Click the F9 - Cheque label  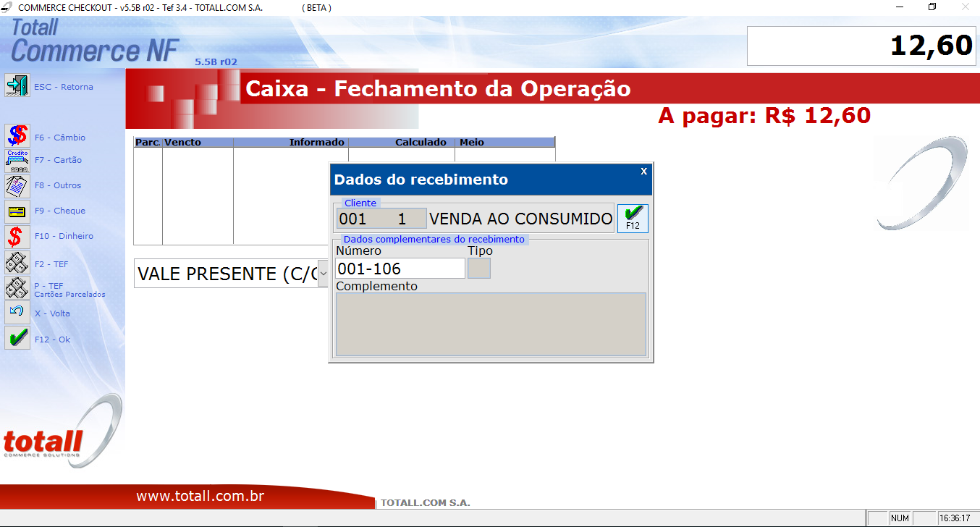pyautogui.click(x=60, y=211)
